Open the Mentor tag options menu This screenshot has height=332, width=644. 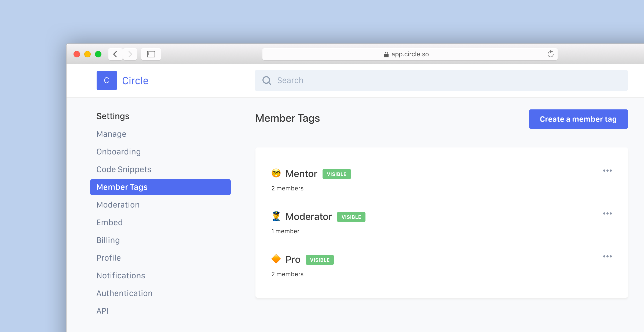(x=607, y=171)
